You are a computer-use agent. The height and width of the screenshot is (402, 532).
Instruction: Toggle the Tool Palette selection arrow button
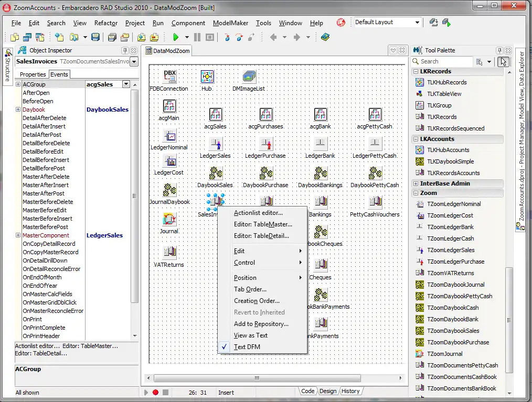click(x=503, y=61)
